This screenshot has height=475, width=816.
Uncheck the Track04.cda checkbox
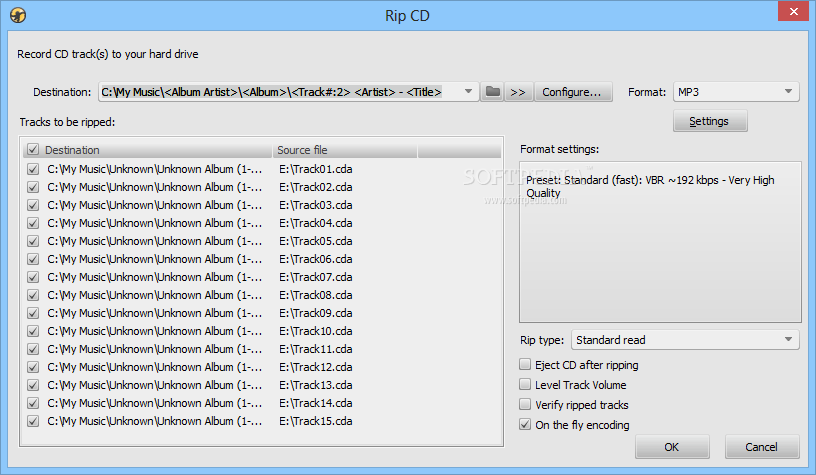pos(33,223)
